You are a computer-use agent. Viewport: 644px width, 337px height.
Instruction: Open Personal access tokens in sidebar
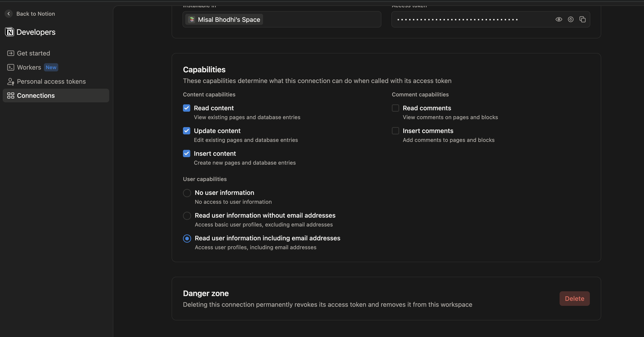[56, 81]
